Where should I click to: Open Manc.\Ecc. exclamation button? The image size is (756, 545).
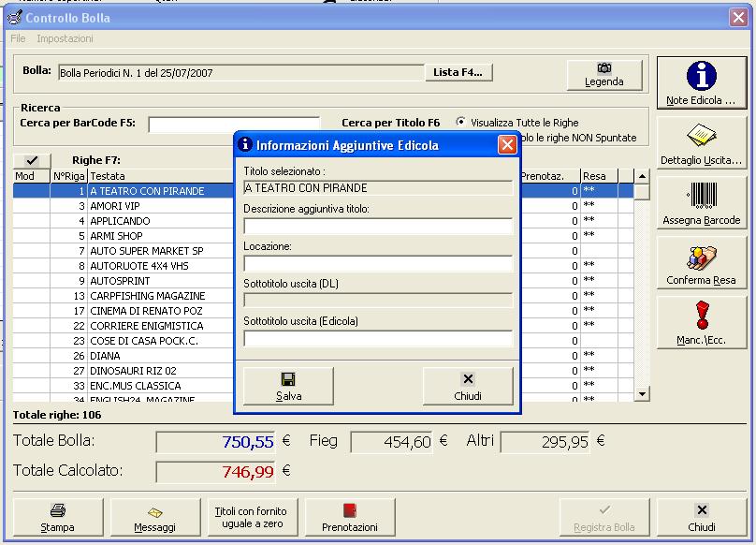pyautogui.click(x=702, y=323)
